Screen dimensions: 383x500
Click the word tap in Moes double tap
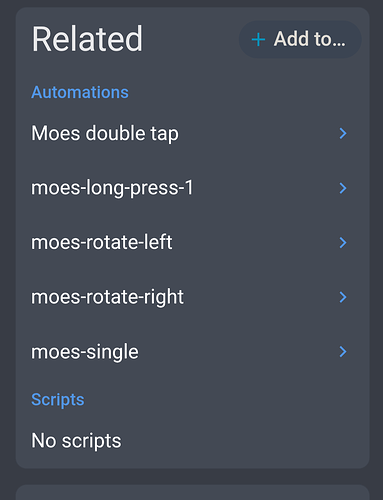[x=164, y=134]
